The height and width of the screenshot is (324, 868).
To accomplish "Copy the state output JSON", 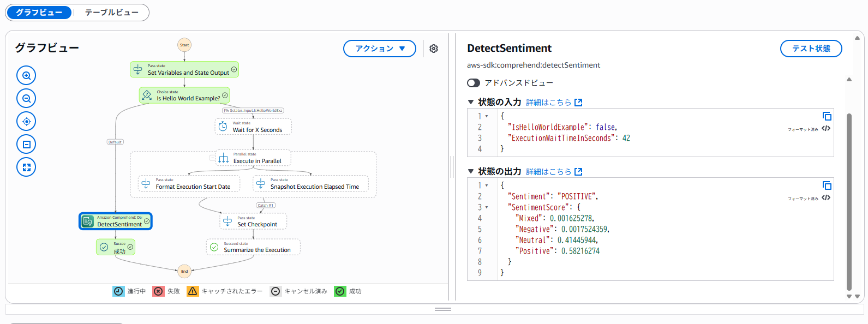I will point(827,185).
